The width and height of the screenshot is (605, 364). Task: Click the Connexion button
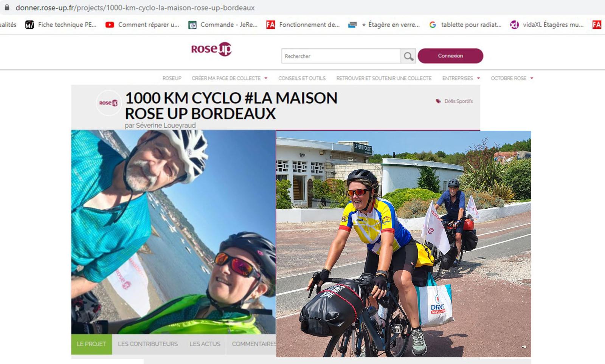[x=450, y=56]
